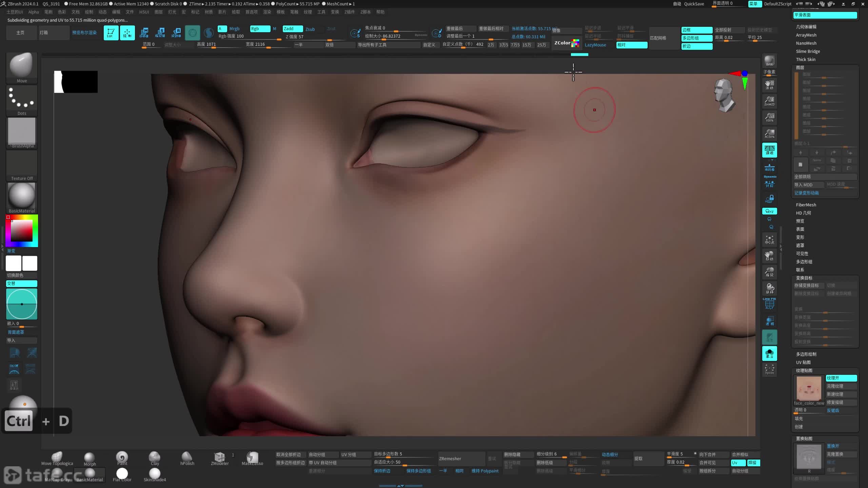
Task: Select the Morph brush
Action: click(x=90, y=459)
